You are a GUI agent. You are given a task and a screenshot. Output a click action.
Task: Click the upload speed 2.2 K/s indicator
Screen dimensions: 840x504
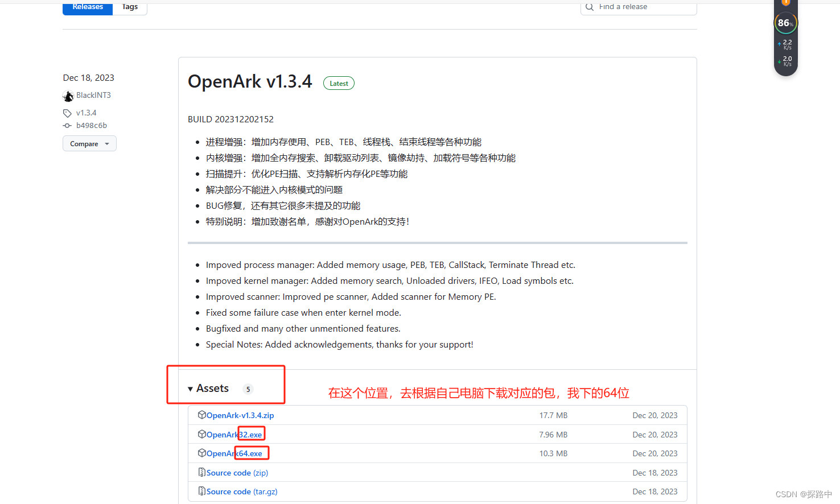pyautogui.click(x=785, y=44)
